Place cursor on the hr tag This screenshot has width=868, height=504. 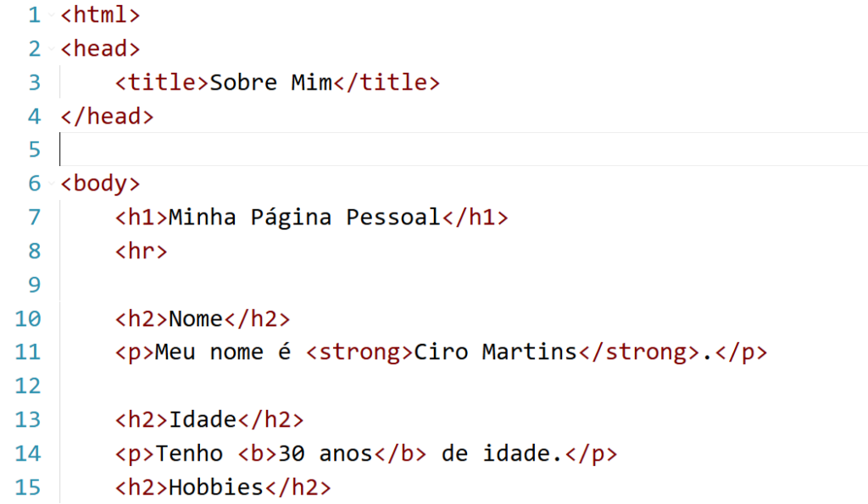pos(142,252)
